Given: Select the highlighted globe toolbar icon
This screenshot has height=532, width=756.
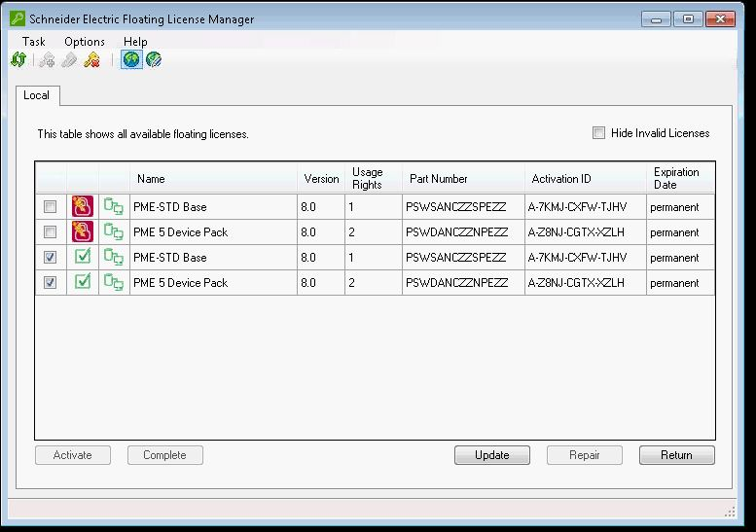Looking at the screenshot, I should pos(131,59).
